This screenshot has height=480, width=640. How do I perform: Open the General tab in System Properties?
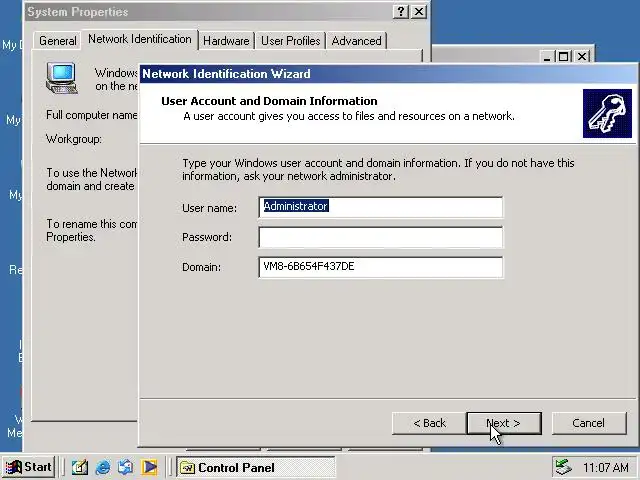58,41
